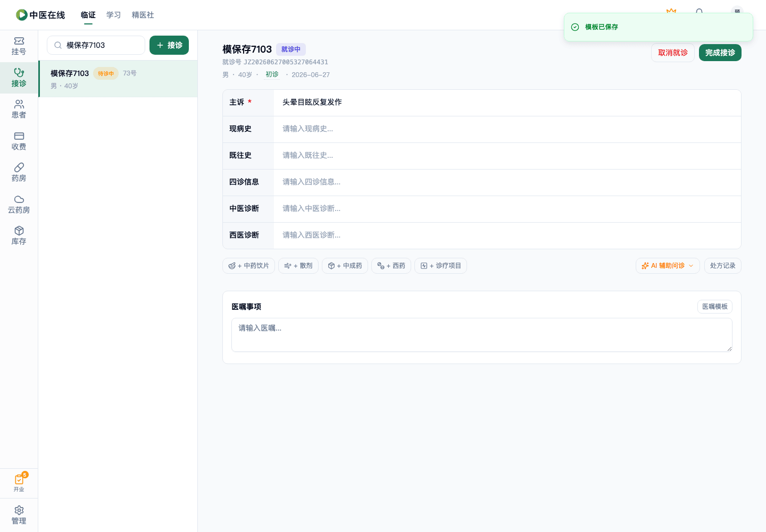Click the 初诊 visit type tag
Image resolution: width=766 pixels, height=532 pixels.
tap(272, 74)
